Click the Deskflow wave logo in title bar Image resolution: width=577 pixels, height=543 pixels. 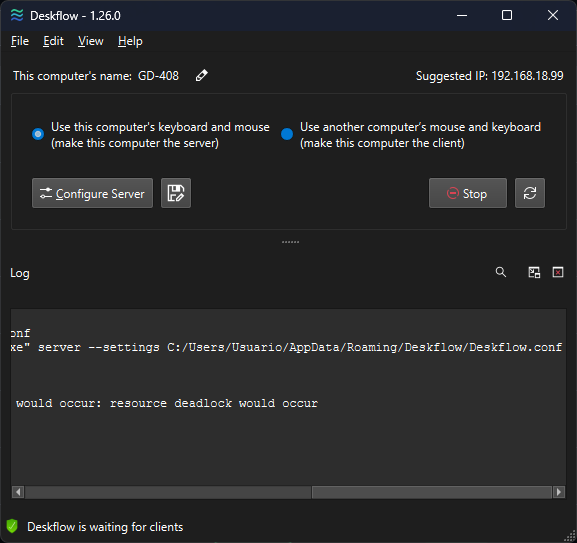(x=17, y=15)
